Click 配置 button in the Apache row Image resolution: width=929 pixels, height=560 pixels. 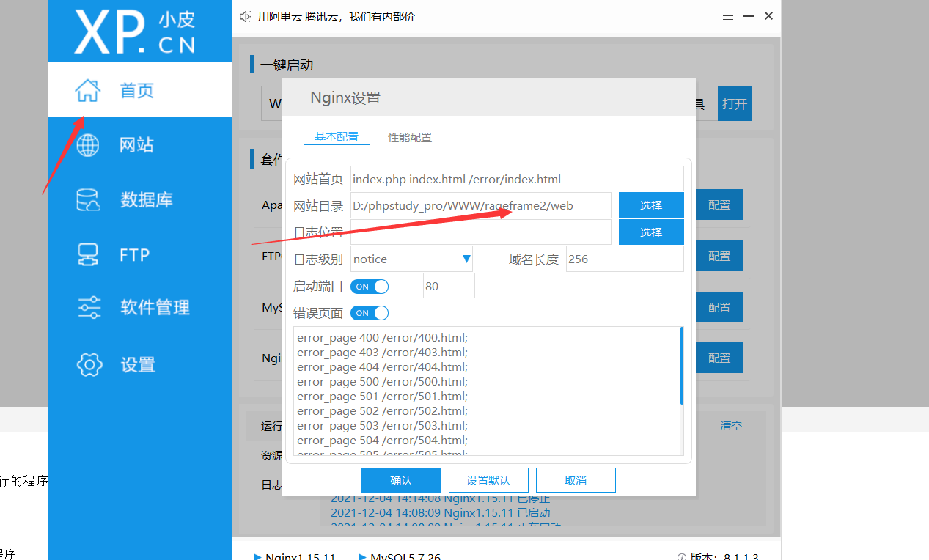[719, 205]
